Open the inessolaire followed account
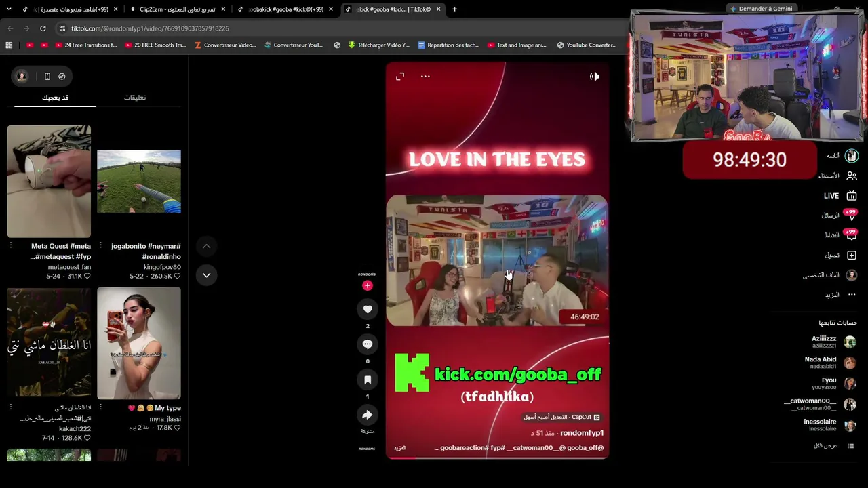 pyautogui.click(x=830, y=425)
